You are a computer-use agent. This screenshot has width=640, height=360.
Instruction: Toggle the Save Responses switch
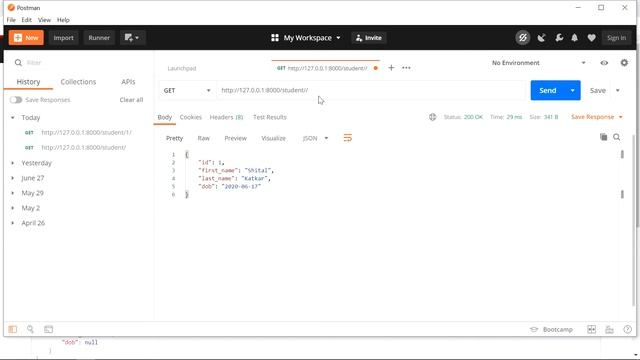(x=16, y=100)
